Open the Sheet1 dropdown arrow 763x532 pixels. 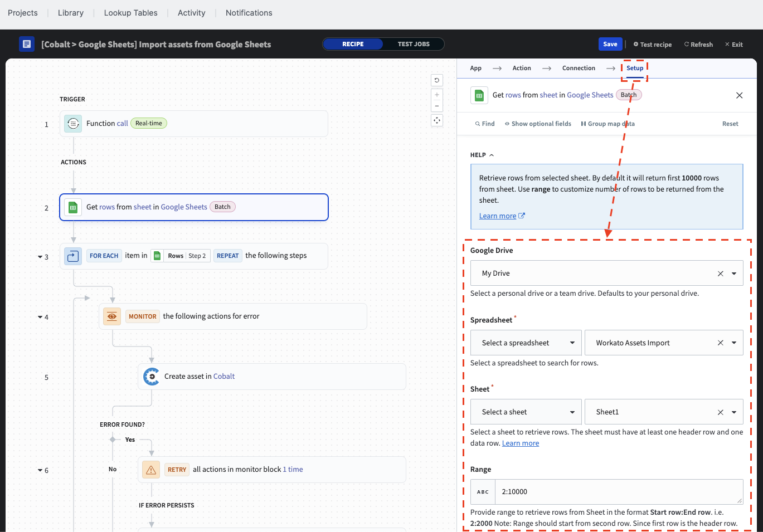click(x=734, y=412)
